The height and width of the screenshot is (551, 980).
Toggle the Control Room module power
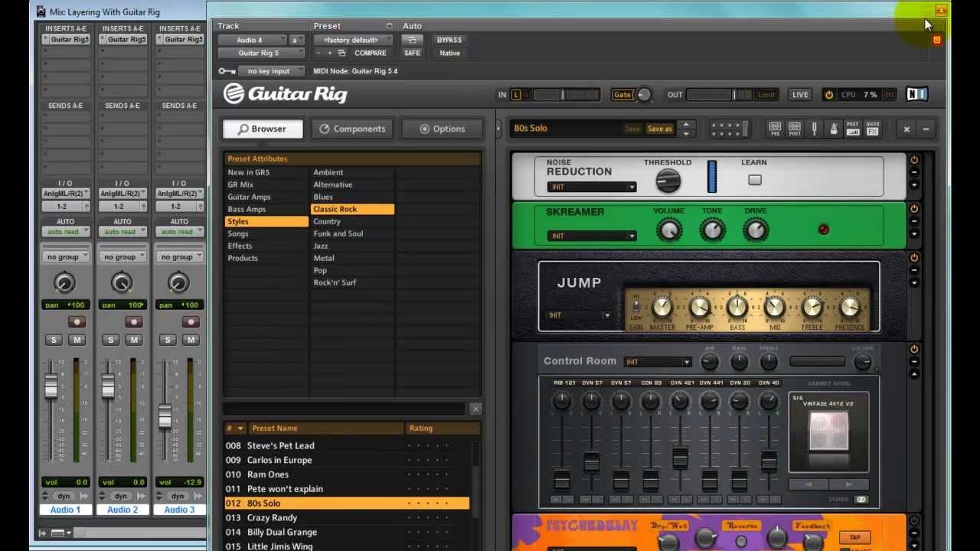click(x=913, y=349)
